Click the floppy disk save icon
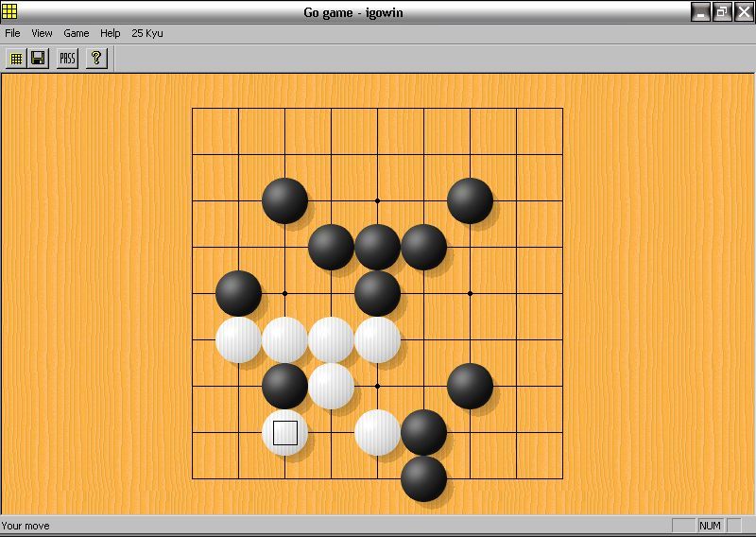Screen dimensions: 756x537 38,59
